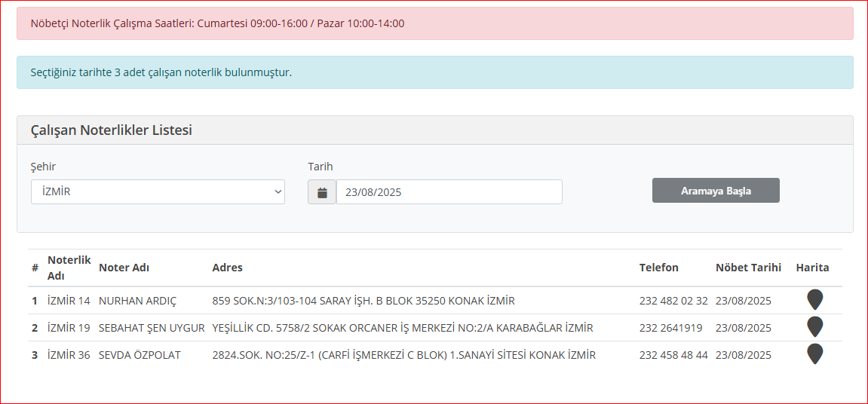Viewport: 868px width, 404px height.
Task: Click the Tarih field label
Action: tap(321, 167)
